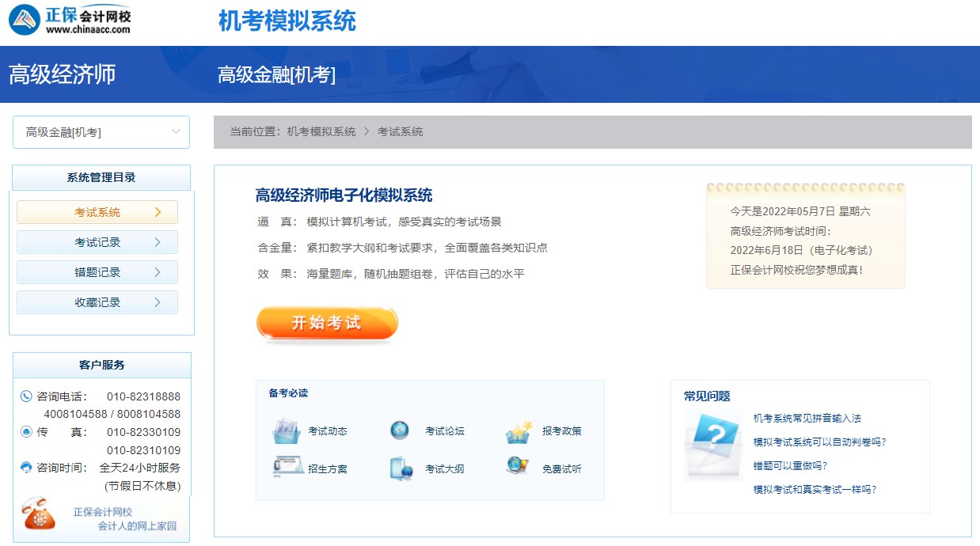Open the 考试论坛 globe icon
This screenshot has width=980, height=546.
[x=400, y=430]
